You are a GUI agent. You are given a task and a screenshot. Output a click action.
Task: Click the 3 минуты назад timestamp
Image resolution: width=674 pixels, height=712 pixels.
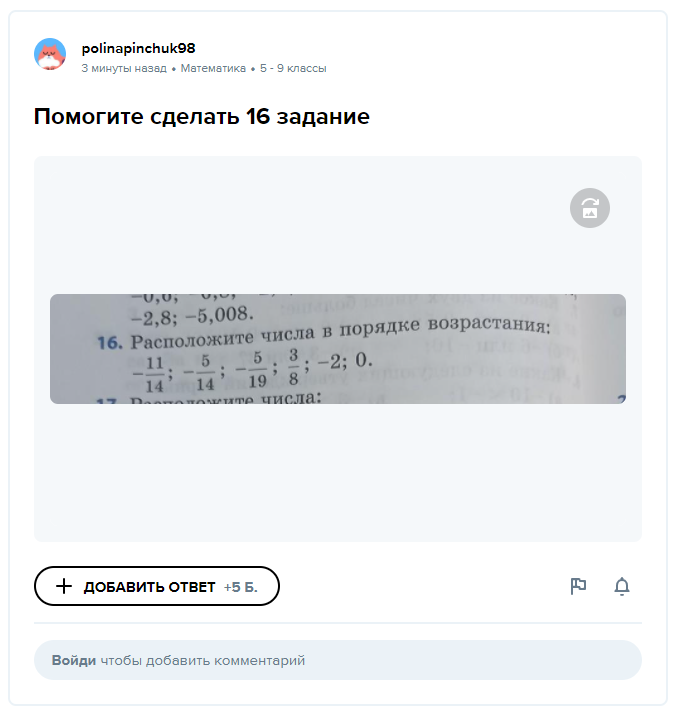point(124,69)
